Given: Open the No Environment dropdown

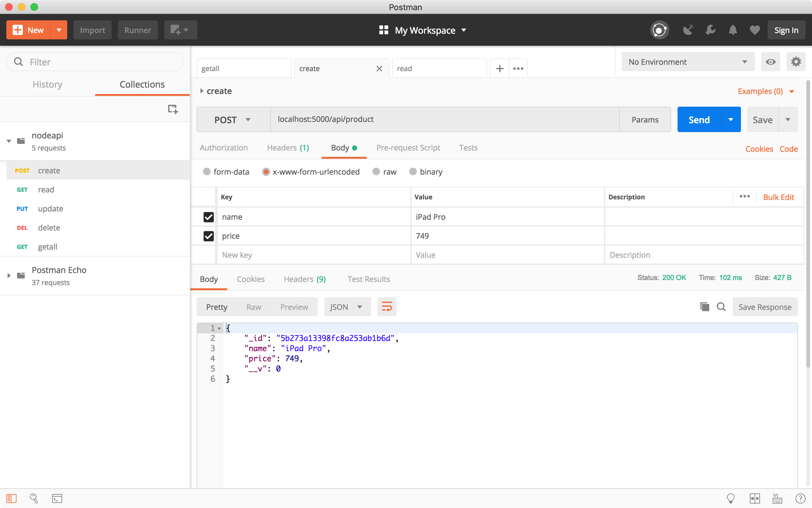Looking at the screenshot, I should coord(688,62).
